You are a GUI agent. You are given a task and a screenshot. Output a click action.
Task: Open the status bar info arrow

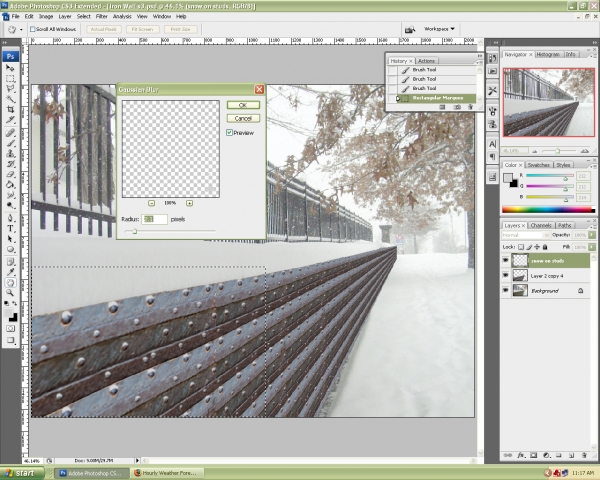pyautogui.click(x=137, y=460)
